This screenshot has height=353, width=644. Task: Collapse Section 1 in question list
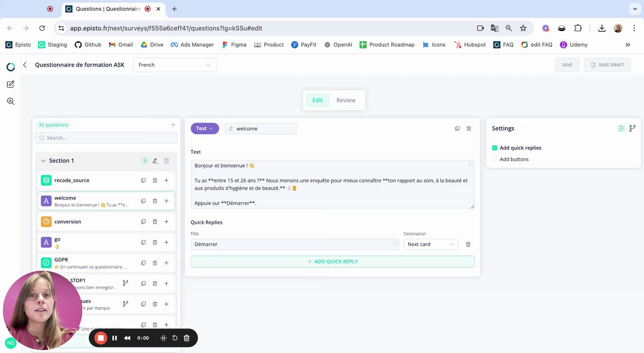43,161
